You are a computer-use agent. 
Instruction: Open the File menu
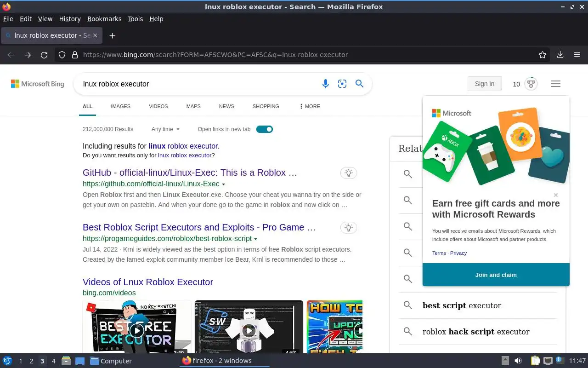coord(8,19)
